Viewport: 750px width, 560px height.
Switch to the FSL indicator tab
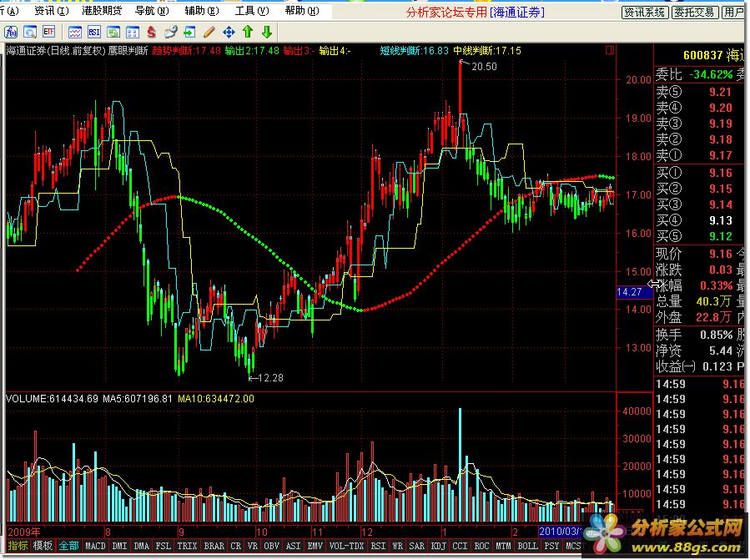tap(164, 546)
